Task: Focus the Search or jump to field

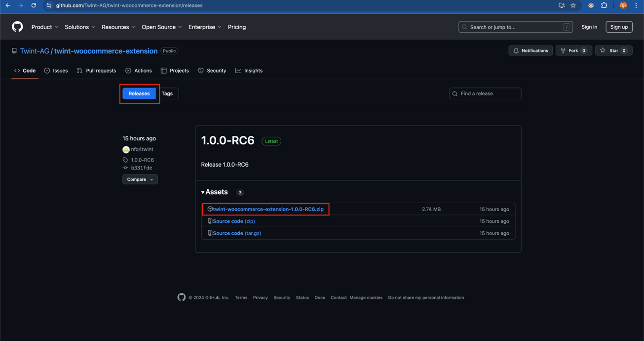Action: click(x=515, y=27)
